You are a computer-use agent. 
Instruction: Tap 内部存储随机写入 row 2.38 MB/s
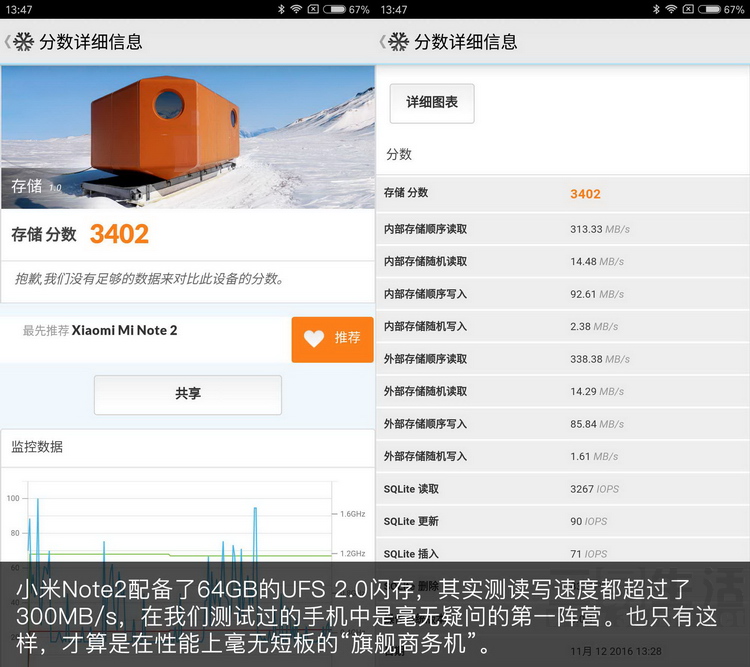coord(562,327)
